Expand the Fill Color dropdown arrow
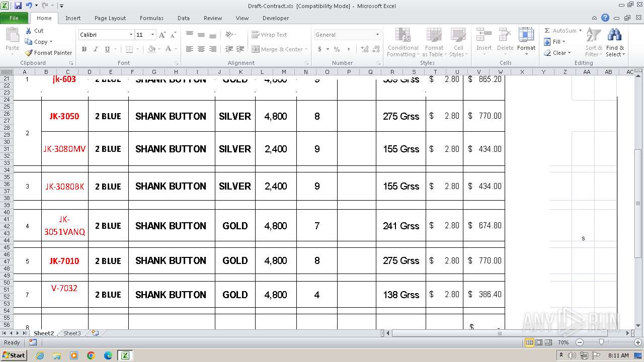644x362 pixels. pyautogui.click(x=159, y=49)
